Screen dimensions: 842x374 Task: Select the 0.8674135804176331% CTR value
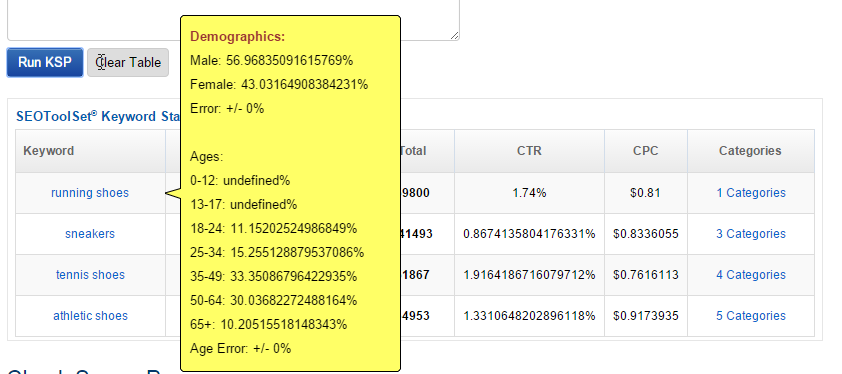tap(529, 234)
